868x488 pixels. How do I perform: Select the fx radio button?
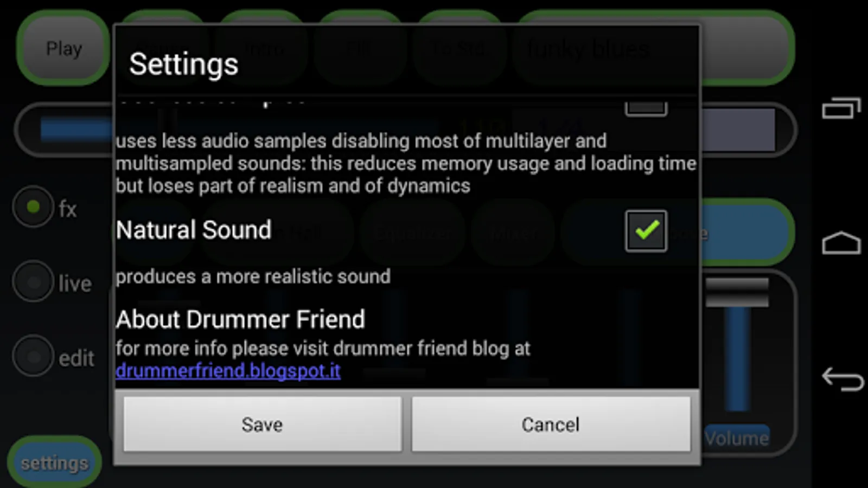pos(34,207)
